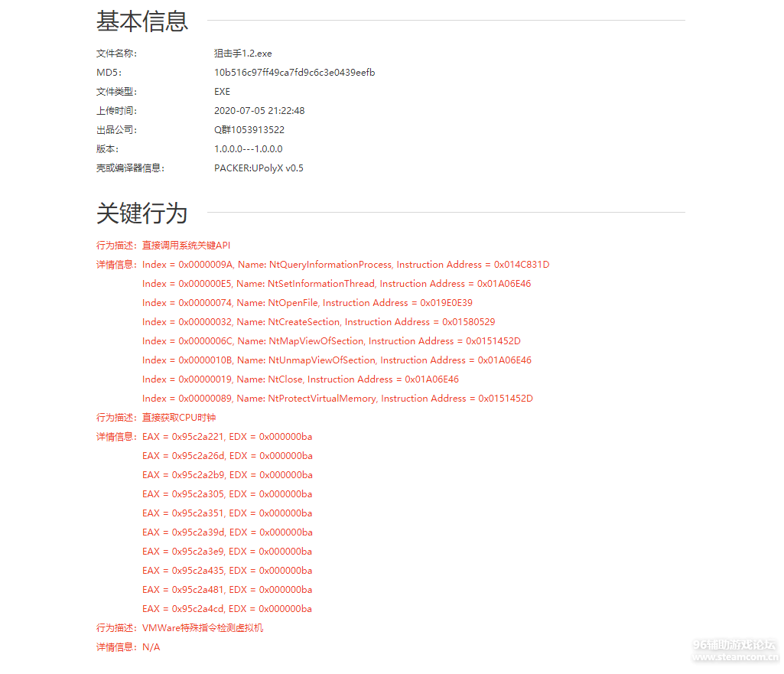Click the VMWare特殊指令检测虚拟机 description
Image resolution: width=784 pixels, height=674 pixels.
coord(203,628)
